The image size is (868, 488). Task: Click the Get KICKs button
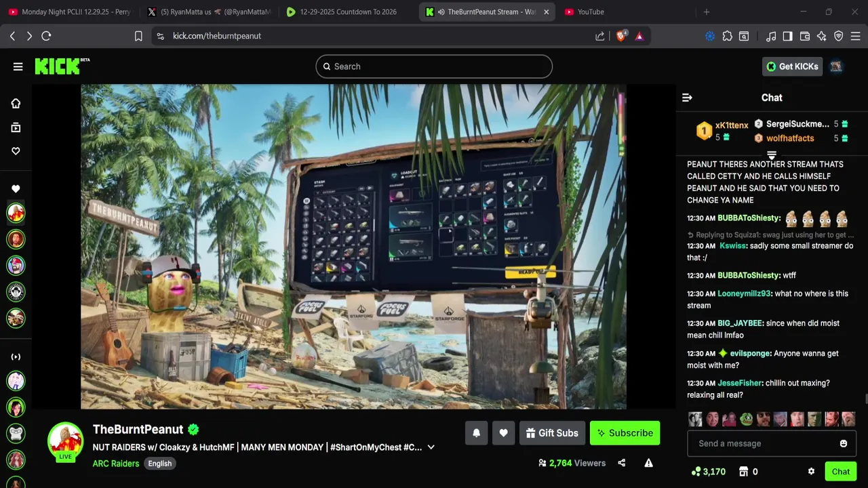tap(792, 66)
